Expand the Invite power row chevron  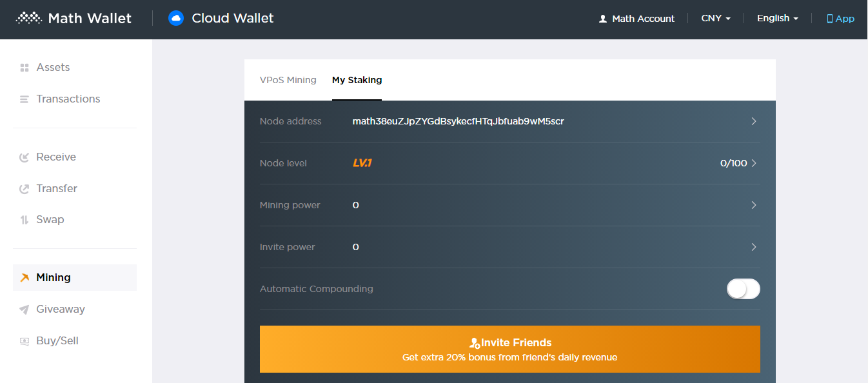pos(753,247)
